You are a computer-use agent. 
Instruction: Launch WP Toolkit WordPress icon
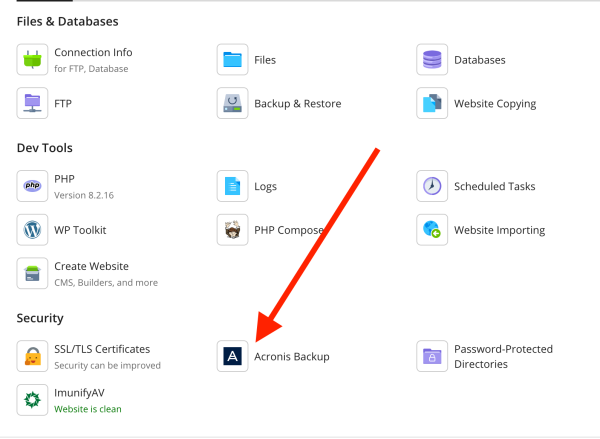pyautogui.click(x=33, y=230)
